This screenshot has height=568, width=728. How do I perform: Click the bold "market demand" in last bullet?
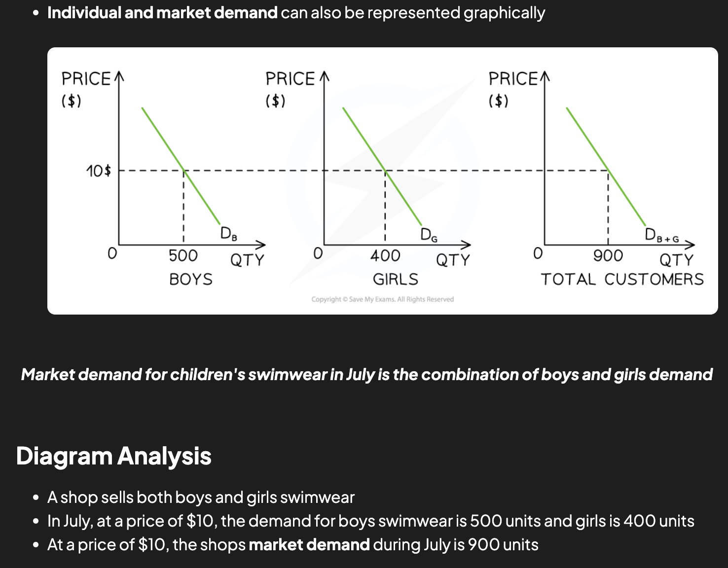click(309, 545)
